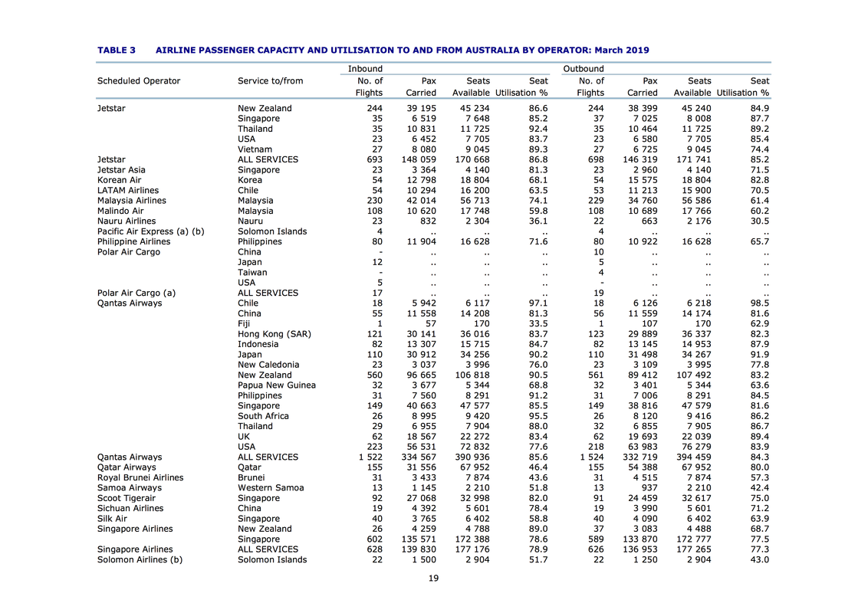Select the 'South Africa' service entry
Viewport: 868px width, 613px height.
click(x=264, y=416)
